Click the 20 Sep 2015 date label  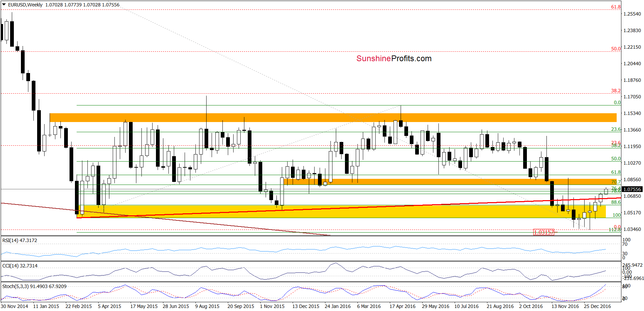pyautogui.click(x=241, y=306)
